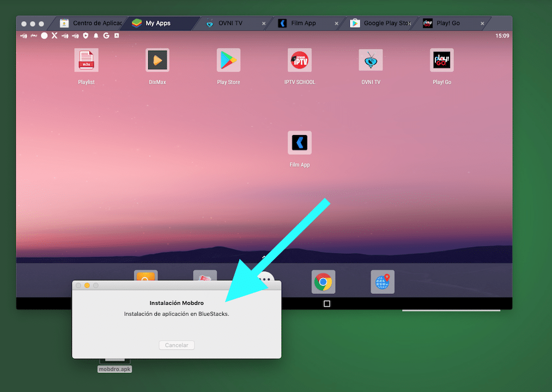The image size is (552, 392).
Task: Expand the app drawer up chevron
Action: pyautogui.click(x=264, y=257)
